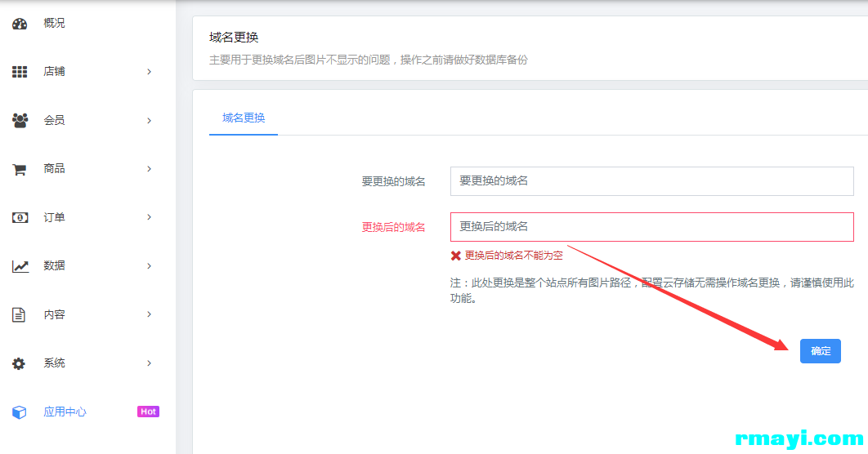Select the 会员 sidebar menu label

(54, 121)
